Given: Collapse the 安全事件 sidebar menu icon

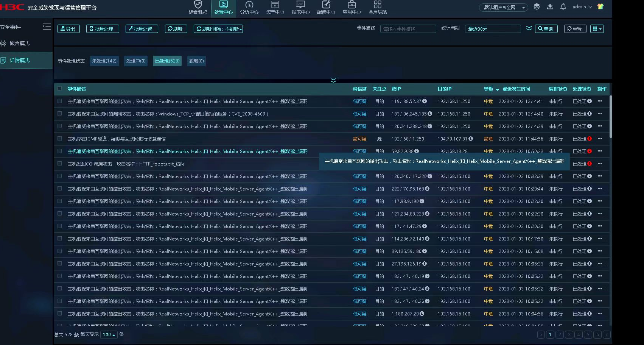Looking at the screenshot, I should tap(47, 27).
